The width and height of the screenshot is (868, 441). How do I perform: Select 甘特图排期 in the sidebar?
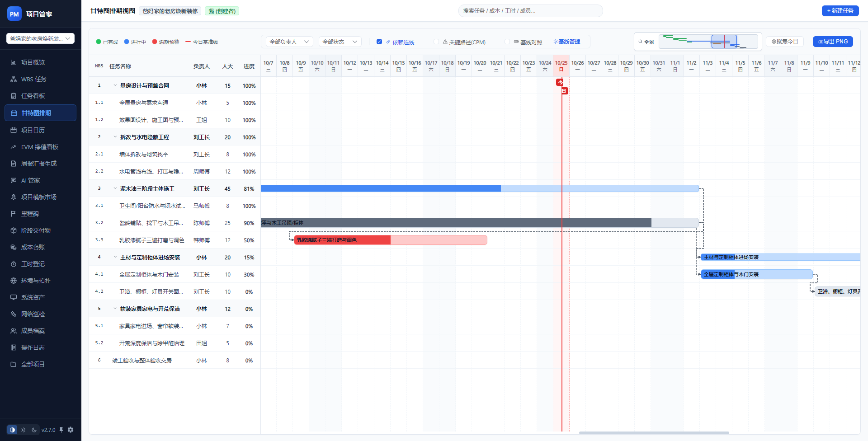click(40, 113)
